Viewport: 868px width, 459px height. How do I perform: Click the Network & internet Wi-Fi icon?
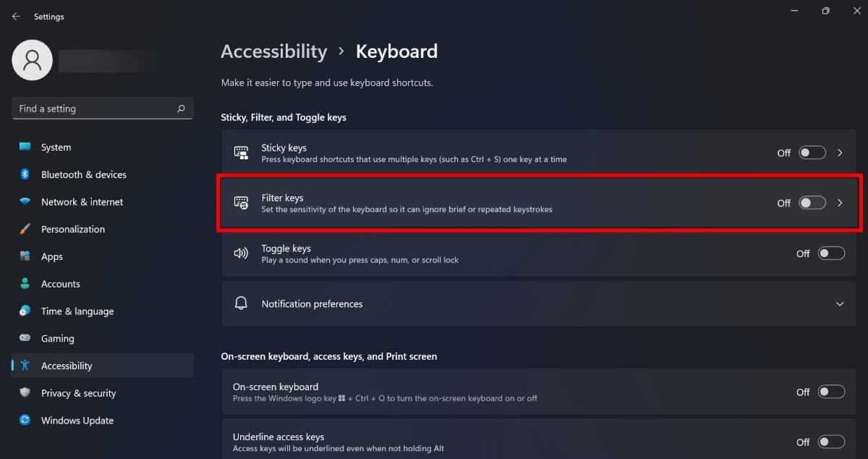click(x=25, y=202)
